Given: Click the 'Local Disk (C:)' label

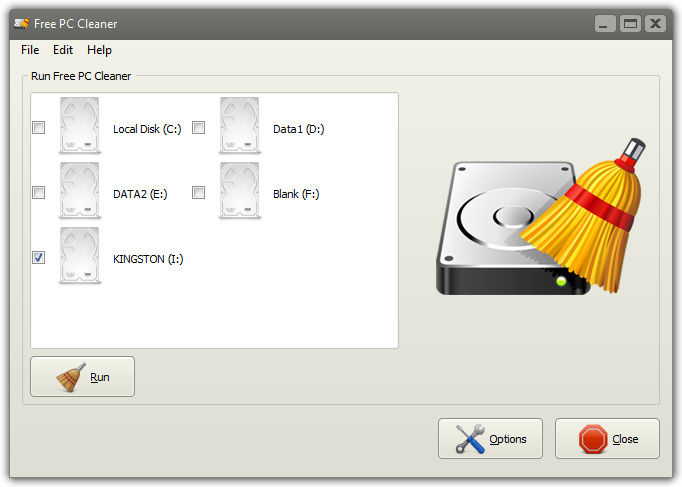Looking at the screenshot, I should 147,129.
